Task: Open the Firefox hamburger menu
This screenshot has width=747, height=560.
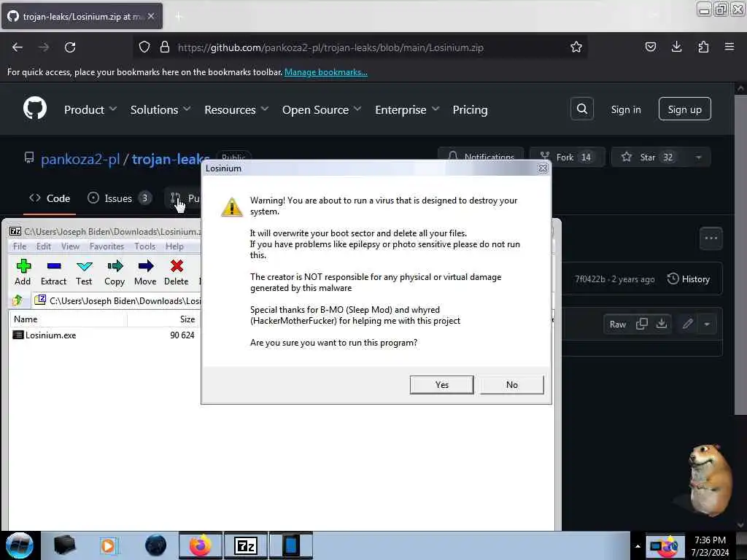Action: (x=729, y=47)
